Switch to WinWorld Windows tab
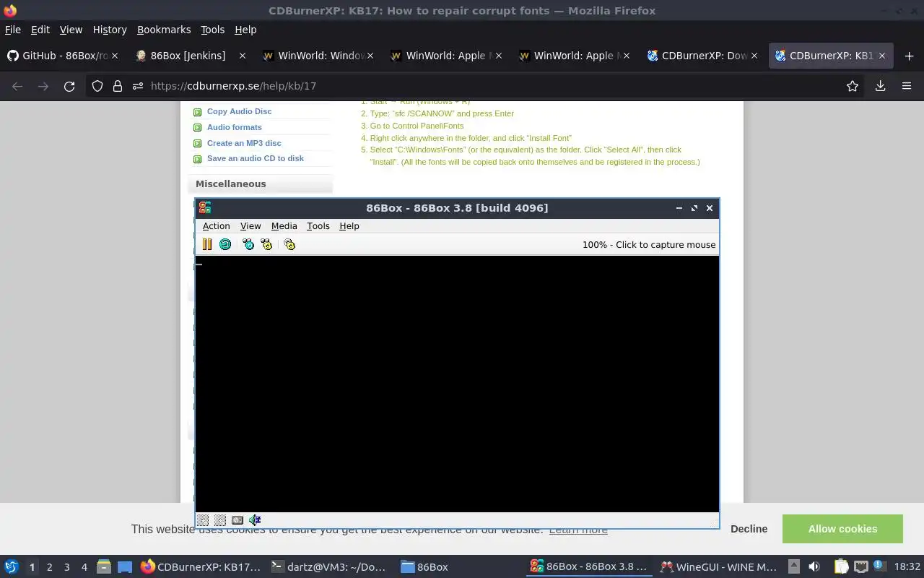Viewport: 924px width, 578px height. 319,56
